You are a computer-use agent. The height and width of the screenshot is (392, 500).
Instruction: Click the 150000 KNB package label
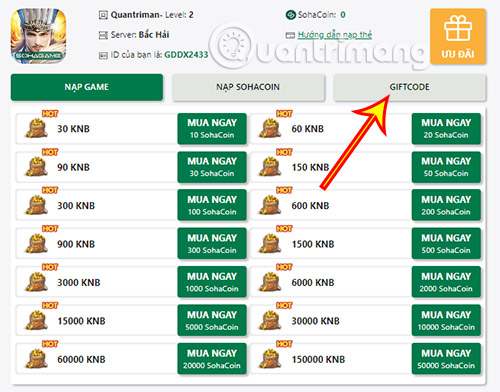tap(318, 360)
